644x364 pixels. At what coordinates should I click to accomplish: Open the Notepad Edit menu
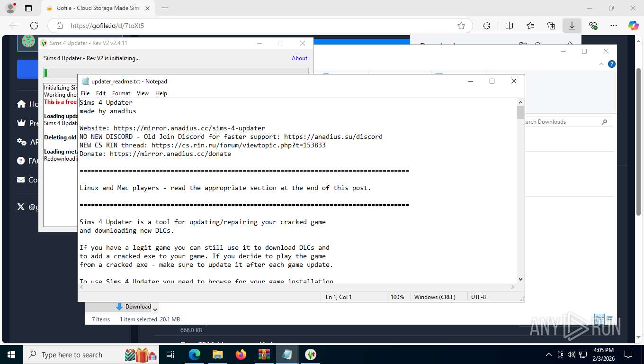click(x=101, y=93)
